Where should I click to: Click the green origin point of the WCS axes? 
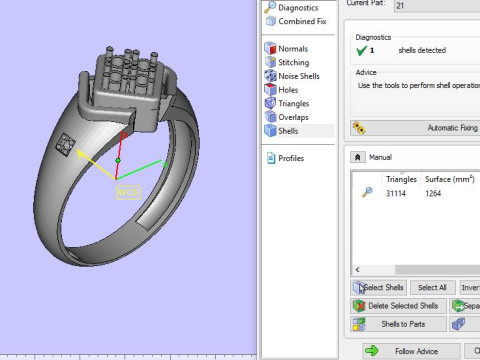tap(118, 161)
